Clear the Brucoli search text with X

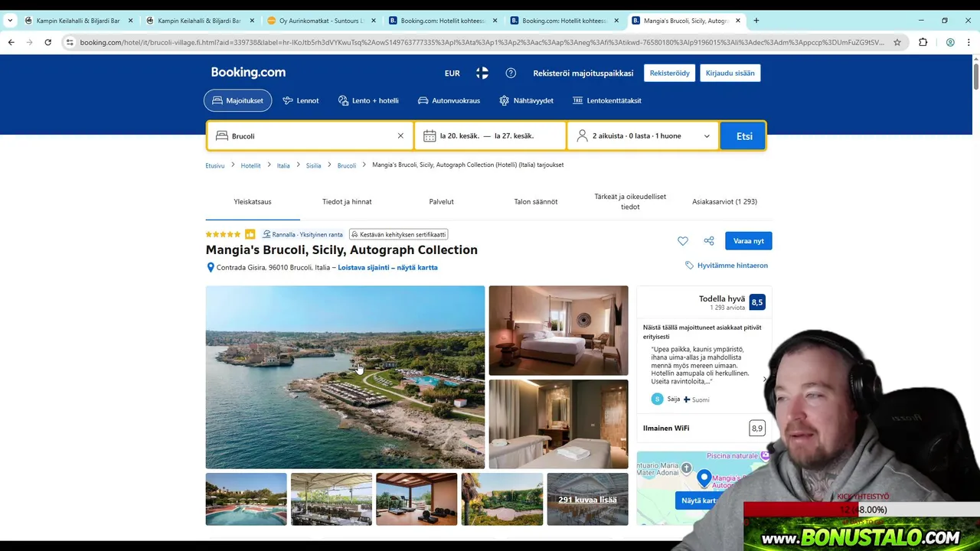[400, 136]
